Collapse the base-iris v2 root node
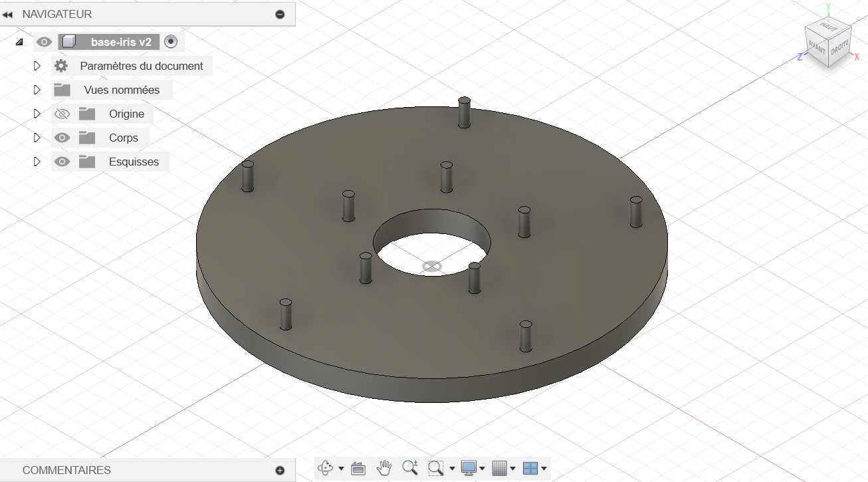868x482 pixels. [x=19, y=42]
